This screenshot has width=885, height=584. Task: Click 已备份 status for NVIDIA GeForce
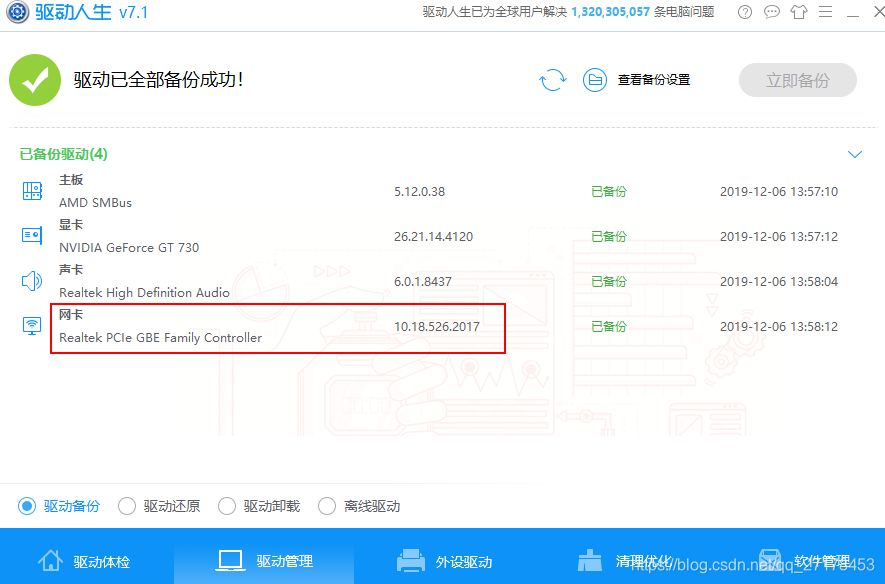609,237
